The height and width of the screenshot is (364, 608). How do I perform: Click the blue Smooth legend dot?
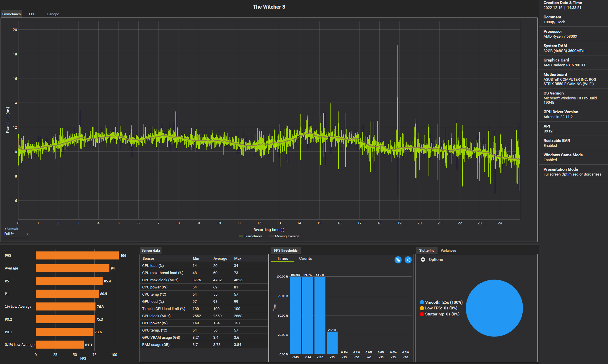422,302
